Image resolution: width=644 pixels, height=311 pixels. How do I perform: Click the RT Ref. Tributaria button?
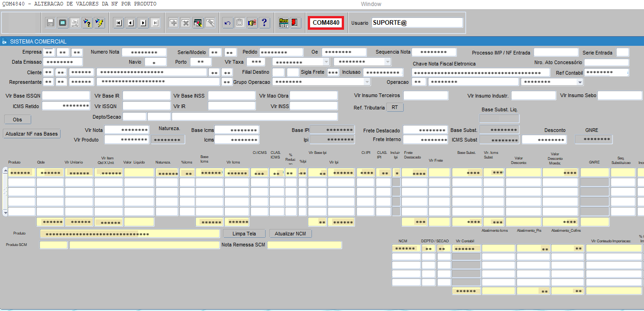coord(394,108)
